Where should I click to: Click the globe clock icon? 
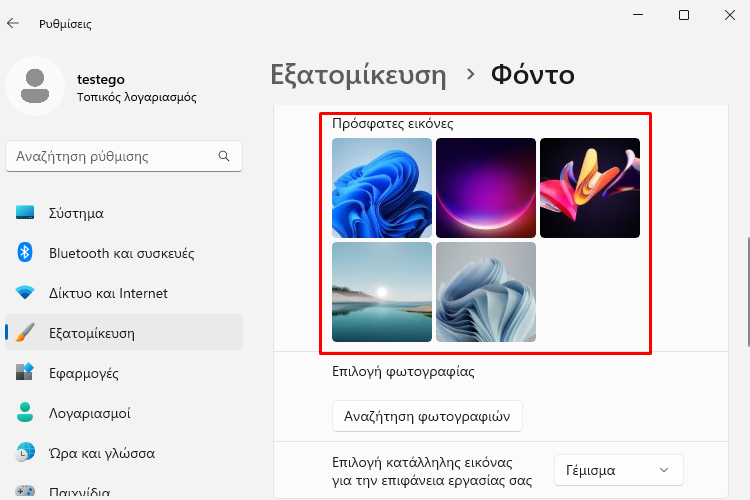point(25,453)
